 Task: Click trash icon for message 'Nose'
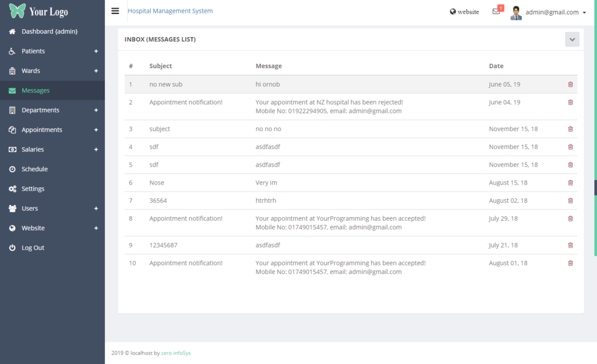coord(570,183)
